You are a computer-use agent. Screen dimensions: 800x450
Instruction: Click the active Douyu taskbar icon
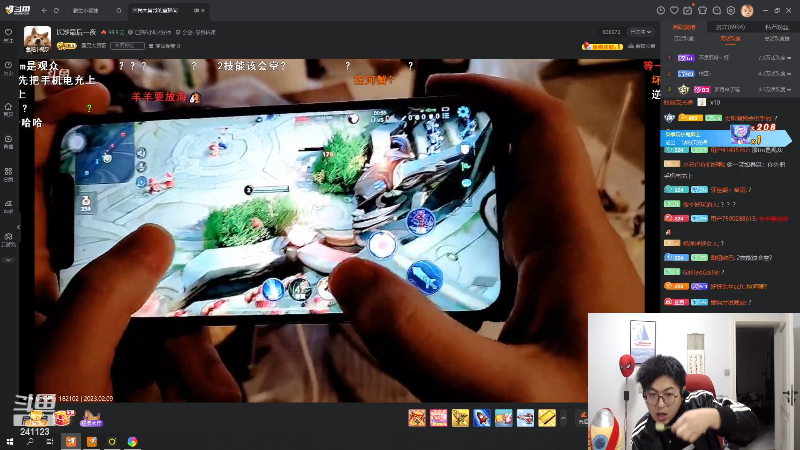[x=71, y=441]
